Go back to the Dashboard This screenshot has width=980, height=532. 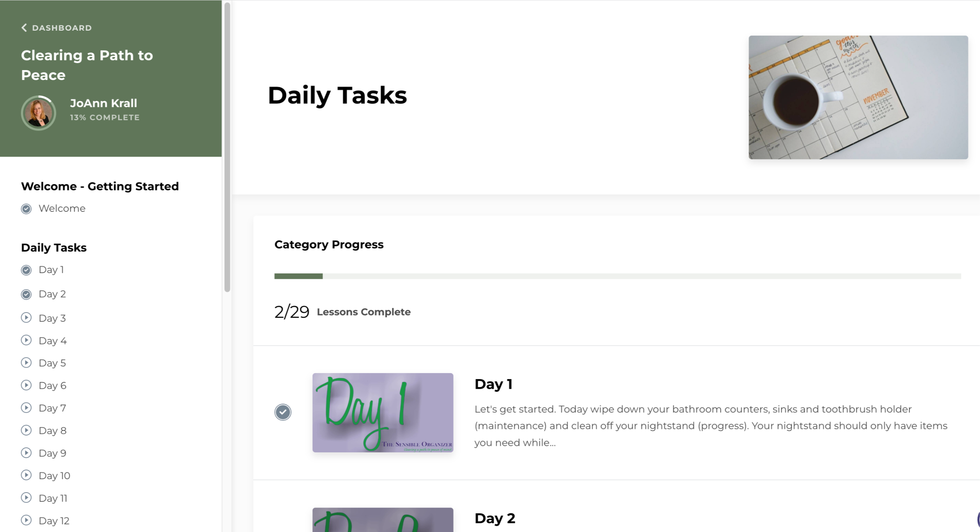pos(62,28)
